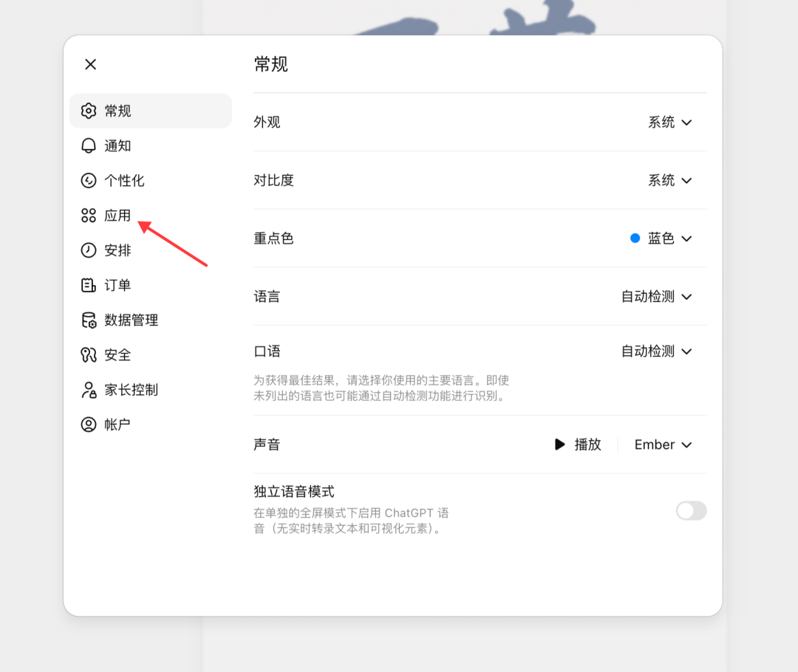Image resolution: width=798 pixels, height=672 pixels.
Task: Click the clock icon for 安排
Action: pos(89,250)
